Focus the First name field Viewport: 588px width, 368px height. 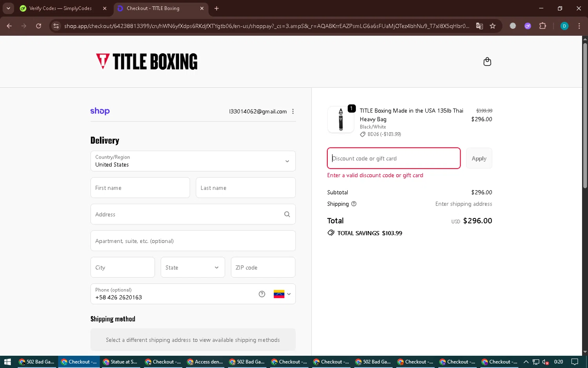140,188
